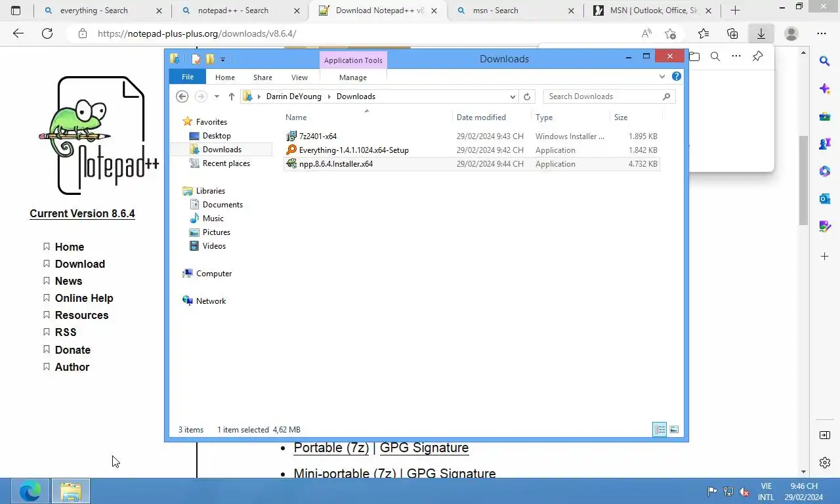Click the blue Help icon in Explorer
The height and width of the screenshot is (504, 840).
click(677, 77)
